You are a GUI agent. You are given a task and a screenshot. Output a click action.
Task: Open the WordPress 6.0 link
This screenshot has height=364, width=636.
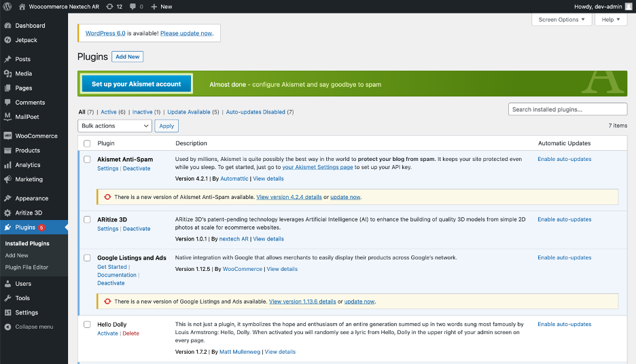[x=105, y=33]
